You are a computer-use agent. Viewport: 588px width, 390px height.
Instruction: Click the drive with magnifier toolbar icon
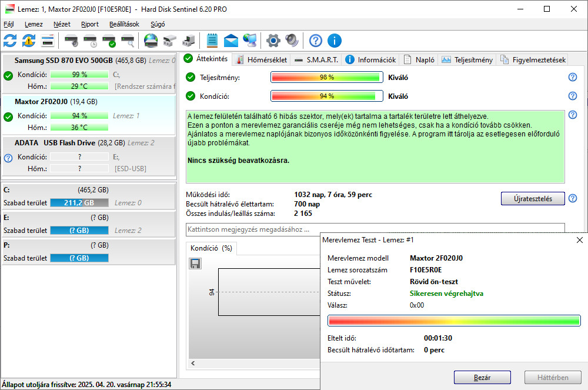pyautogui.click(x=128, y=41)
